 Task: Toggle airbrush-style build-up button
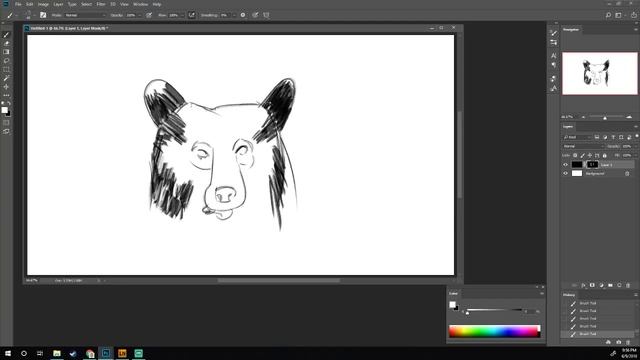pos(191,15)
